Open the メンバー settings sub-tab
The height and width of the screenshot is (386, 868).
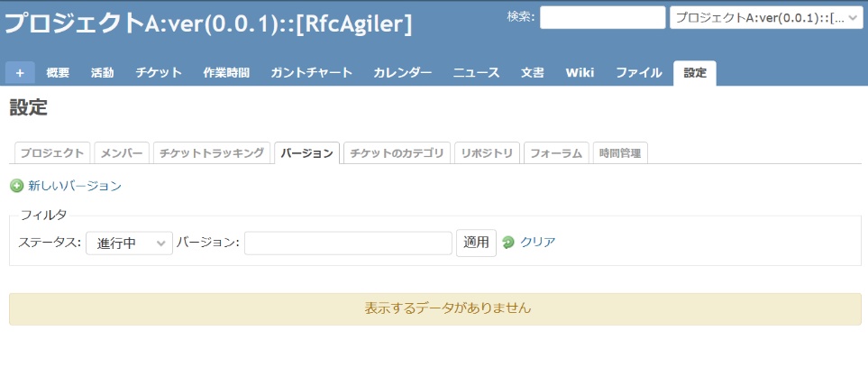coord(122,153)
